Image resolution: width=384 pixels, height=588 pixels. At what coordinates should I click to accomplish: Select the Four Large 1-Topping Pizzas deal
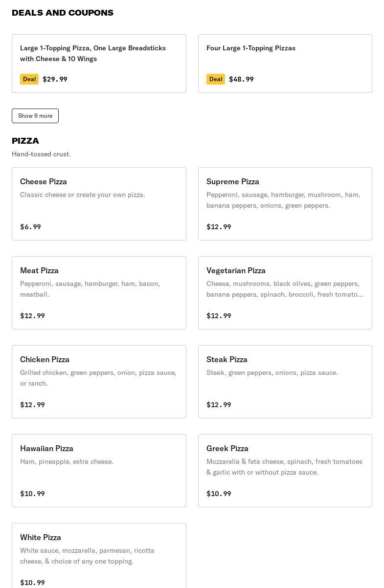click(x=285, y=64)
